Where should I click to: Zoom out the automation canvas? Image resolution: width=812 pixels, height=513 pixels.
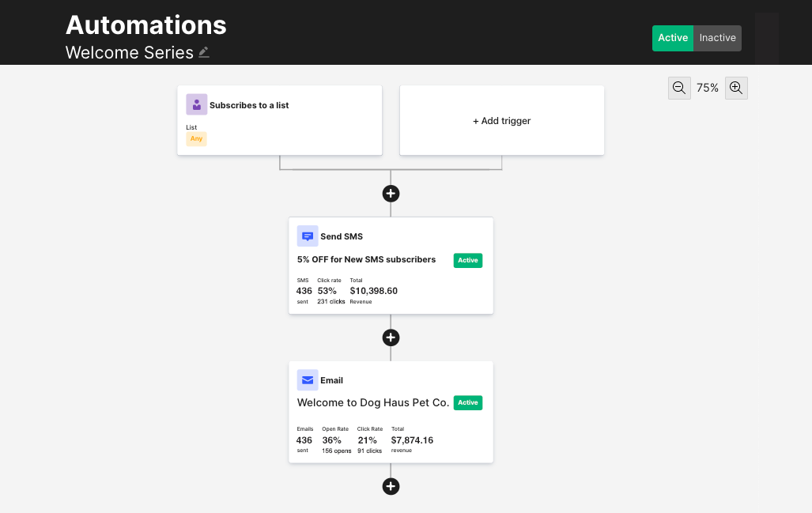(679, 88)
